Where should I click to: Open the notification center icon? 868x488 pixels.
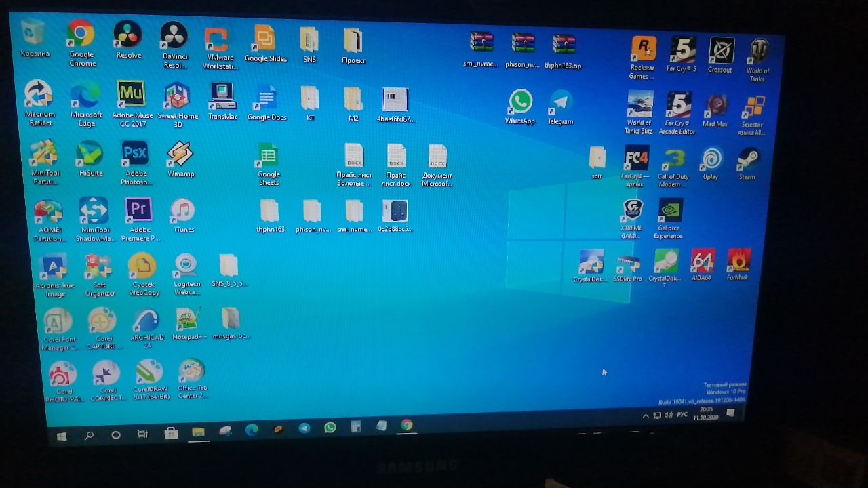click(730, 413)
